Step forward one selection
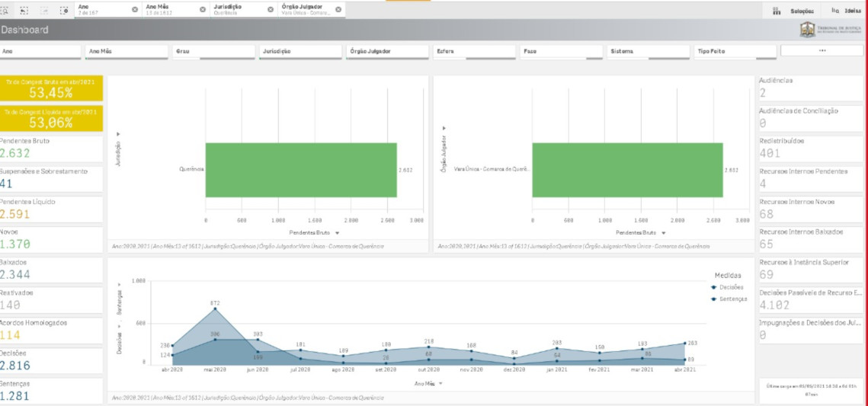 tap(44, 10)
